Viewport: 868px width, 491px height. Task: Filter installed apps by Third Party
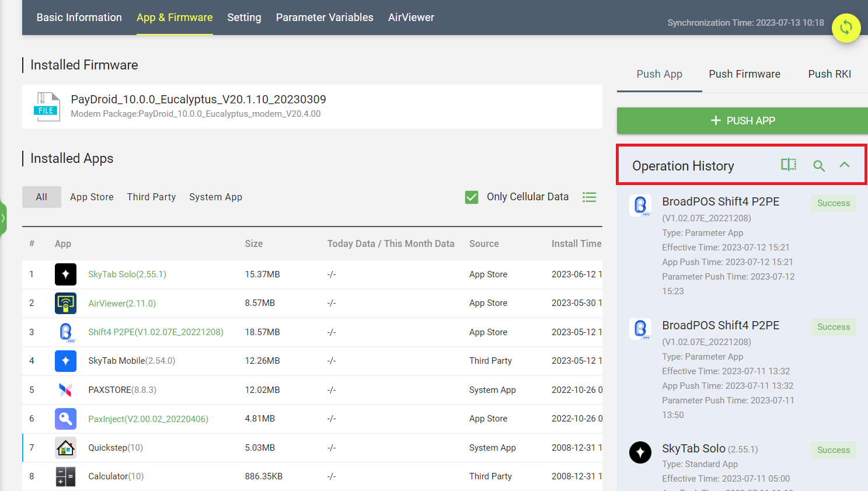[x=151, y=197]
